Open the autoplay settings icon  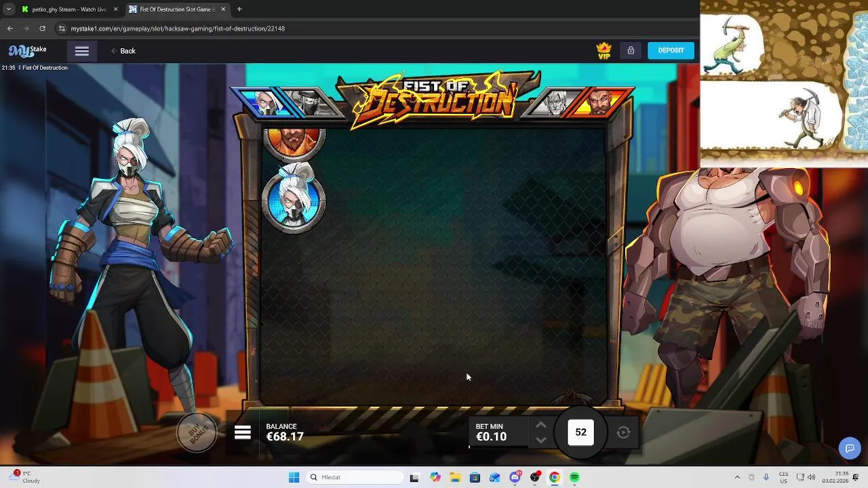(623, 432)
